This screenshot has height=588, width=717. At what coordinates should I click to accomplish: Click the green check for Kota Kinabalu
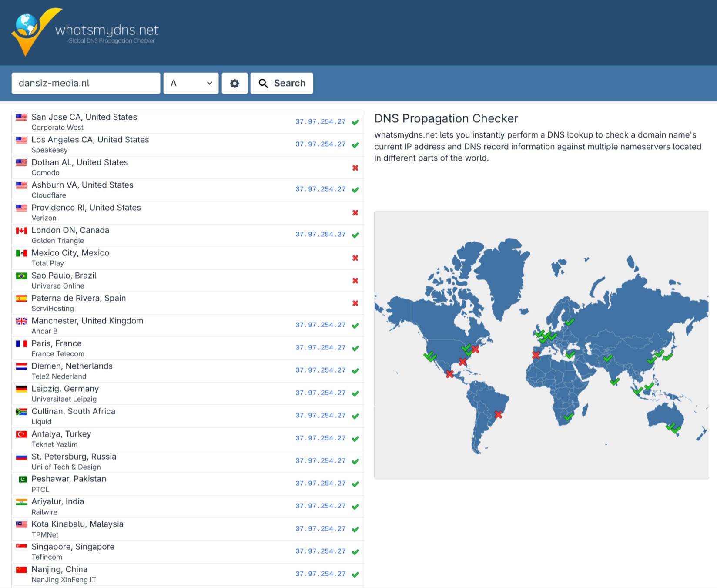tap(355, 529)
